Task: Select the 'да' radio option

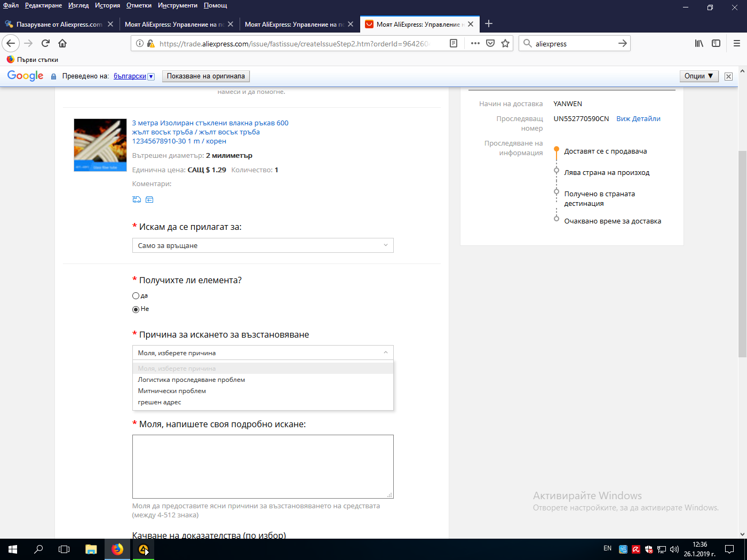Action: coord(136,296)
